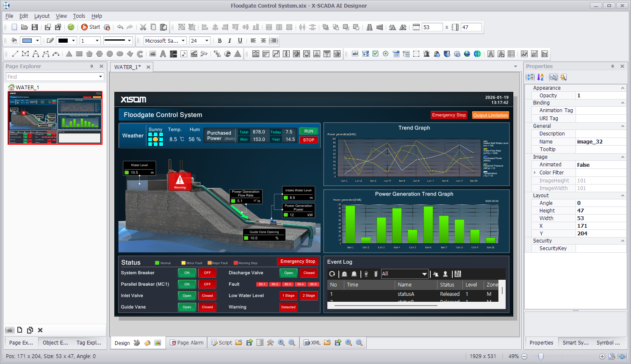Select the pentagon shape tool

89,54
